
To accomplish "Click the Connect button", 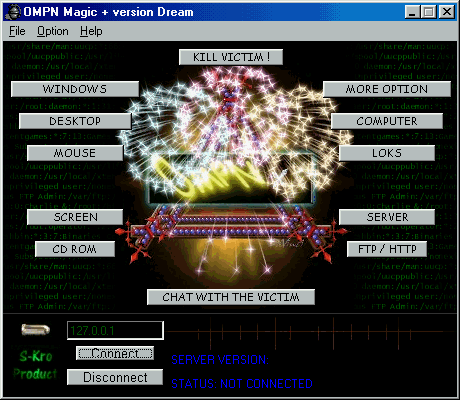I will [115, 353].
